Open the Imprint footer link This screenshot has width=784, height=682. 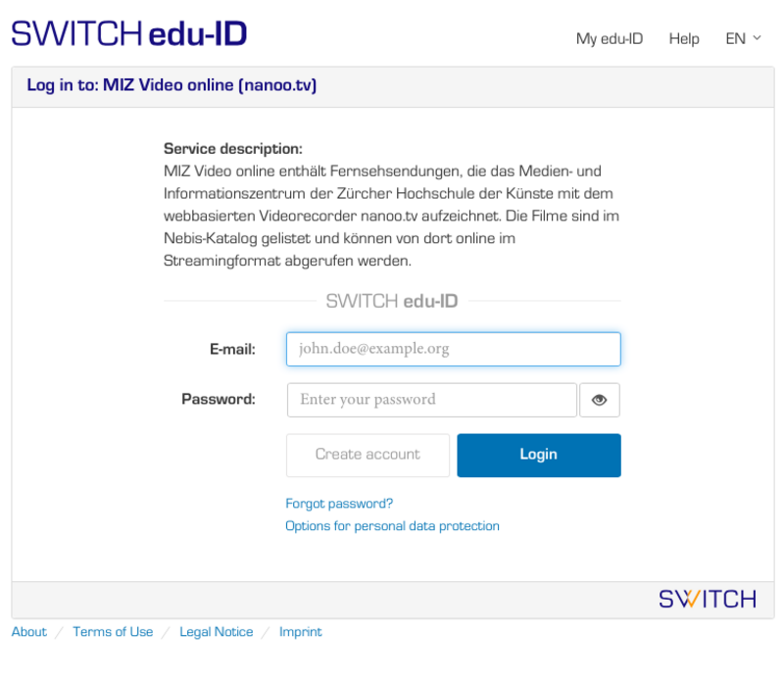(x=301, y=631)
